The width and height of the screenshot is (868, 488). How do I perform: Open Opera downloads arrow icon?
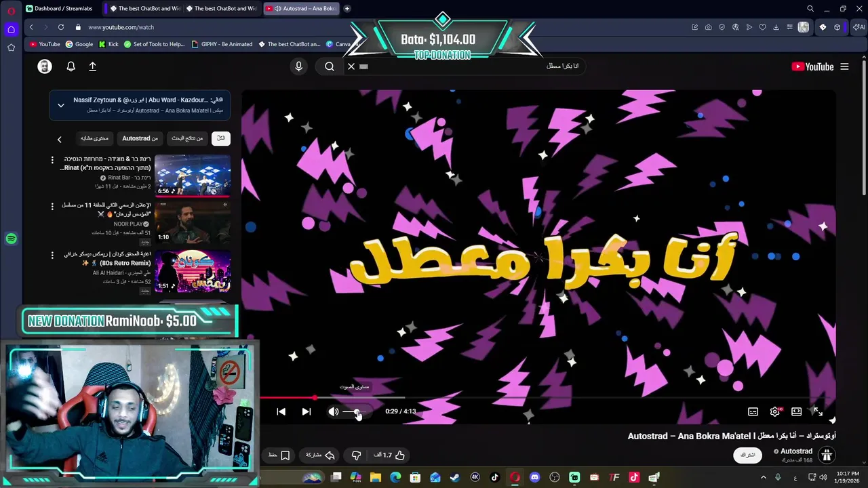776,27
